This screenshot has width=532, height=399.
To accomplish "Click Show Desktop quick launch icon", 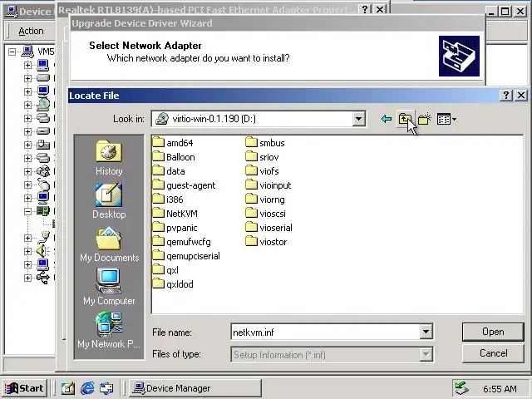I will [x=68, y=388].
